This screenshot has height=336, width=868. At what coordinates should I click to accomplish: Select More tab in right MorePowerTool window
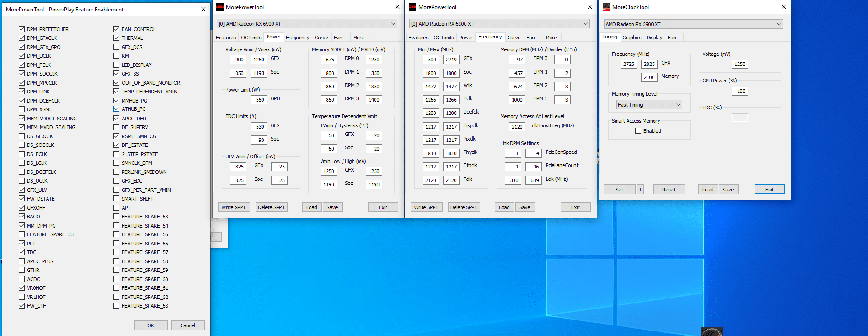coord(551,38)
